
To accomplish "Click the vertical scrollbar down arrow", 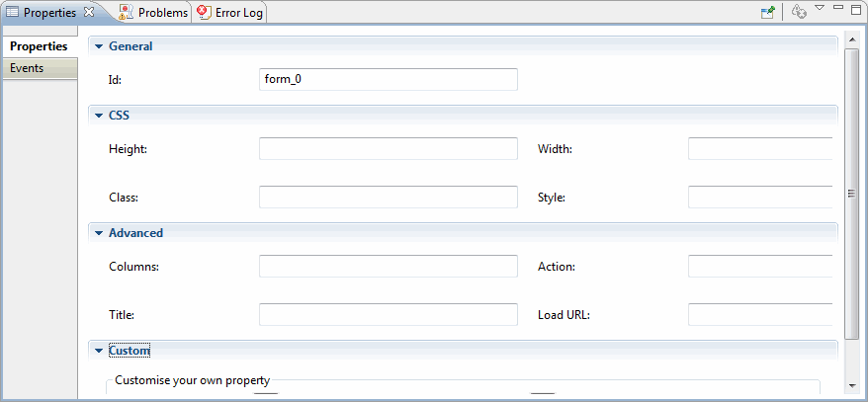I will point(851,385).
